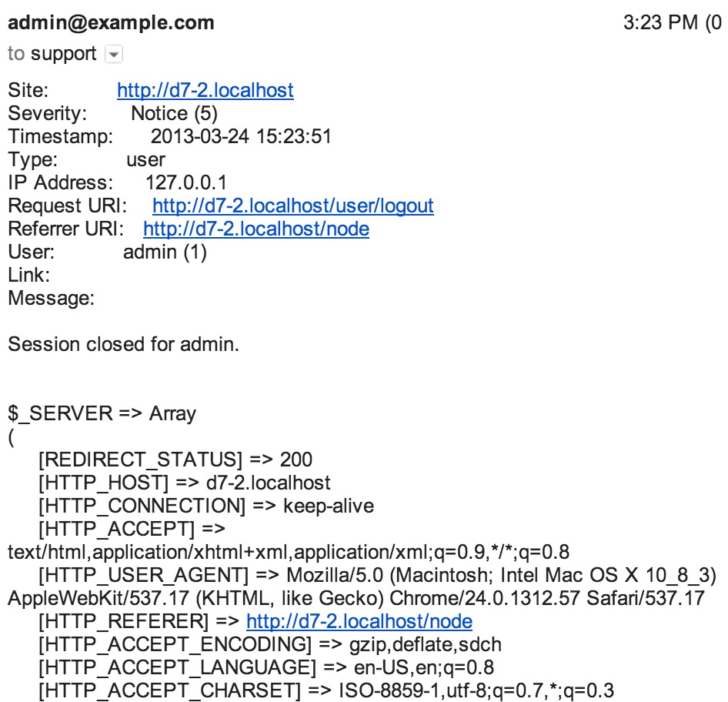Image resolution: width=728 pixels, height=702 pixels.
Task: Click the $_SERVER => Array heading
Action: [102, 413]
